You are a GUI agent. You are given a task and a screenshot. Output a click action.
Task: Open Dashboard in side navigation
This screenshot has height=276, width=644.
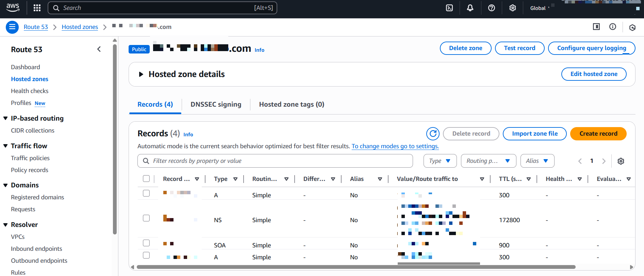(x=26, y=67)
